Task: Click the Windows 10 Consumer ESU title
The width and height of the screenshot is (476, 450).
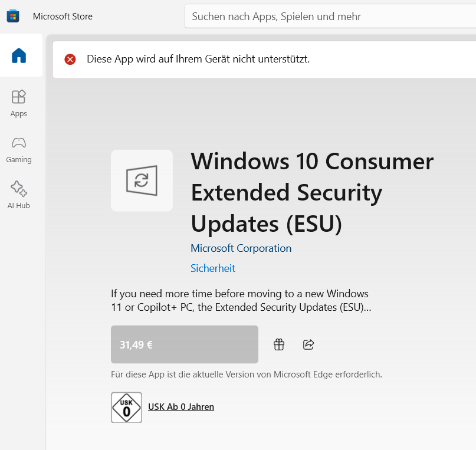Action: coord(312,193)
